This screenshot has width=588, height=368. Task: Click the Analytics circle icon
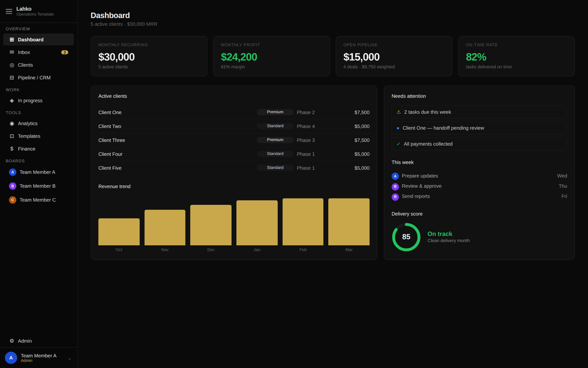12,124
